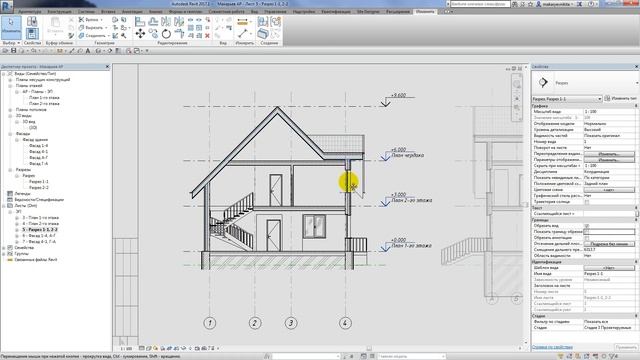Collapse the Стадии properties group

coord(636,316)
